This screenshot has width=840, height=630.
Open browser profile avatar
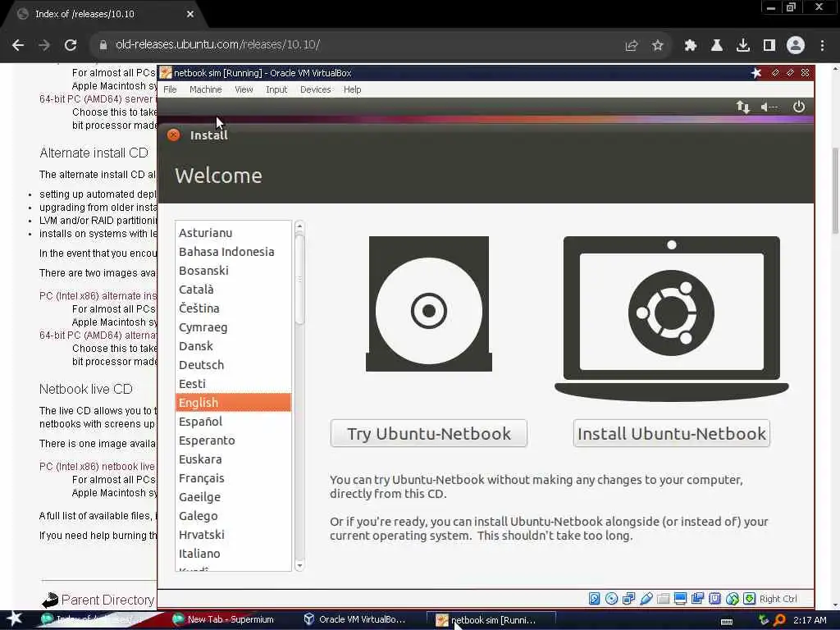tap(796, 45)
